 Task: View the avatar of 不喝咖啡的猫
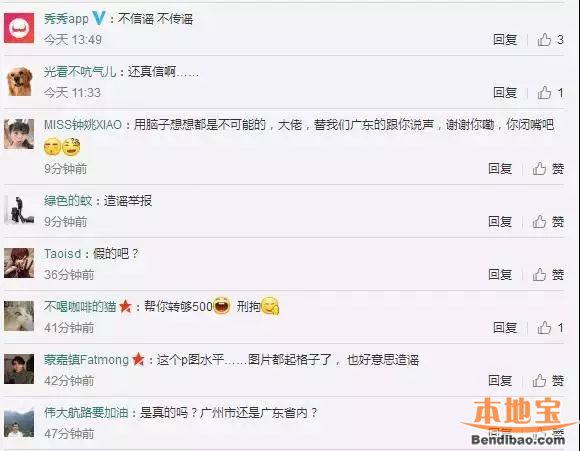point(19,316)
